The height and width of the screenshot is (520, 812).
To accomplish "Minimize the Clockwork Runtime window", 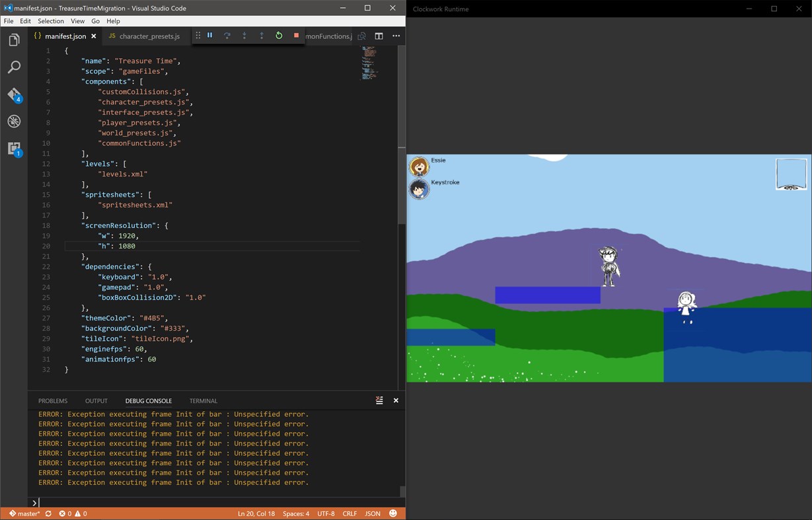I will [749, 9].
